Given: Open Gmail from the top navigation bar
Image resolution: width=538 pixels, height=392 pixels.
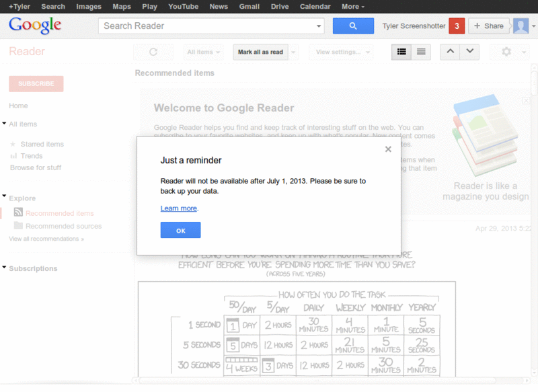Looking at the screenshot, I should [249, 6].
